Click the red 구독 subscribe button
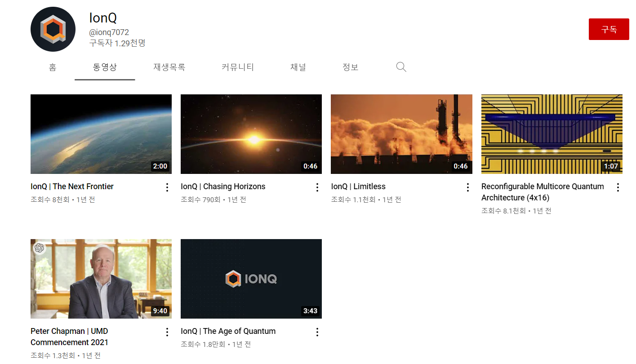The width and height of the screenshot is (636, 364). [609, 29]
